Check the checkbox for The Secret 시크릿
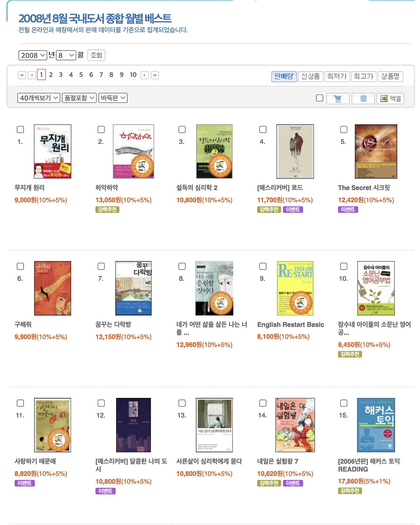420x525 pixels. point(344,130)
